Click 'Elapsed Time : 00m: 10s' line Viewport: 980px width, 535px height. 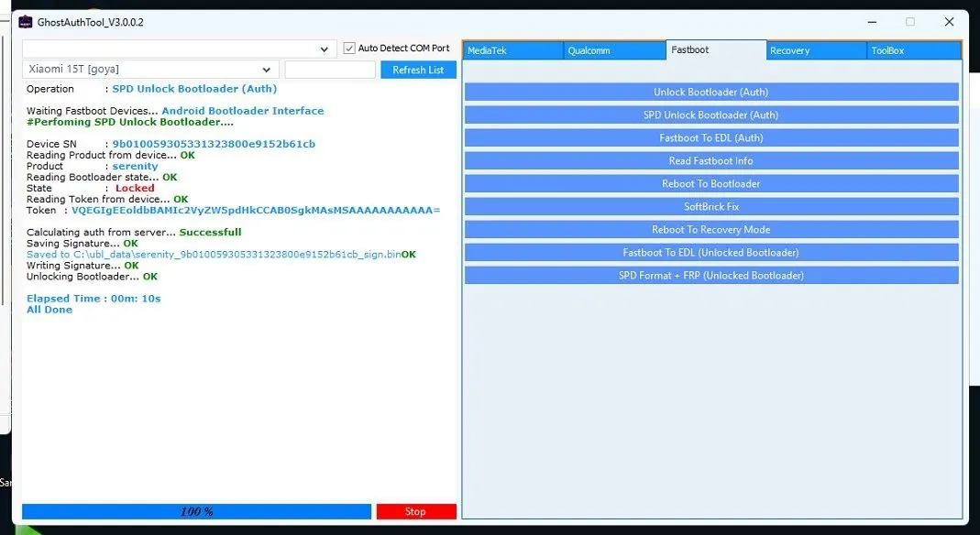(x=94, y=299)
